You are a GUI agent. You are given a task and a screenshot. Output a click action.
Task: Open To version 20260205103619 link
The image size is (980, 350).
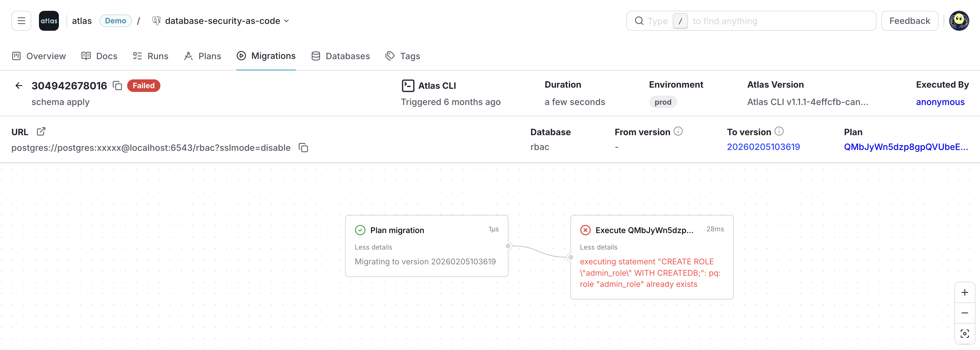tap(763, 147)
